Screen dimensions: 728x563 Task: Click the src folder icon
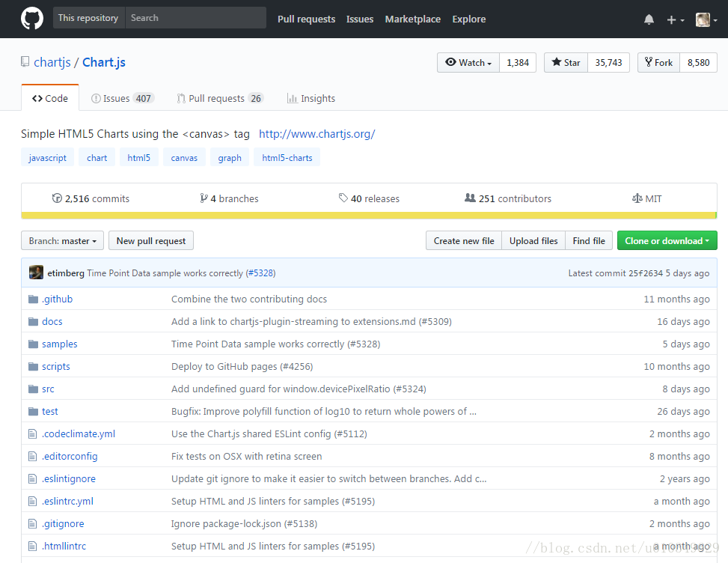pyautogui.click(x=33, y=389)
